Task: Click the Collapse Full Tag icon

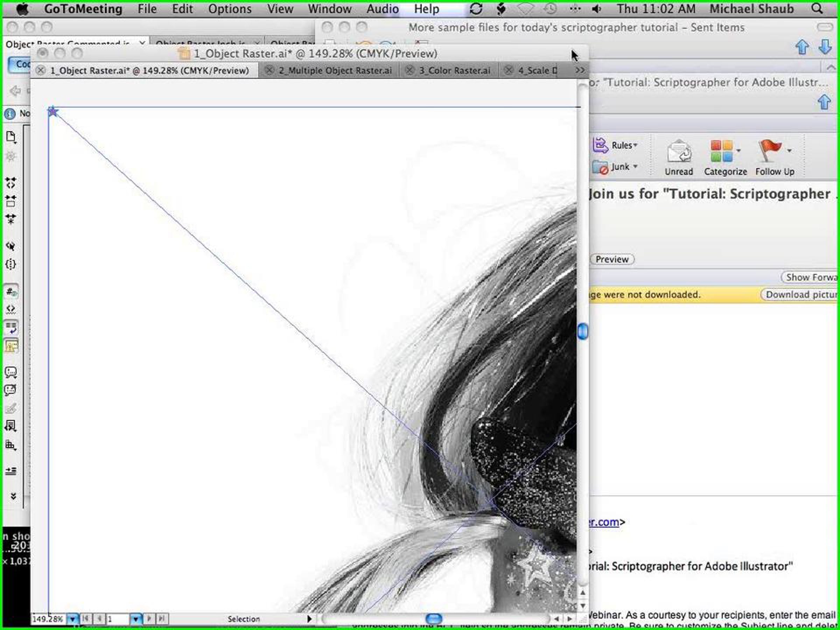Action: [10, 183]
